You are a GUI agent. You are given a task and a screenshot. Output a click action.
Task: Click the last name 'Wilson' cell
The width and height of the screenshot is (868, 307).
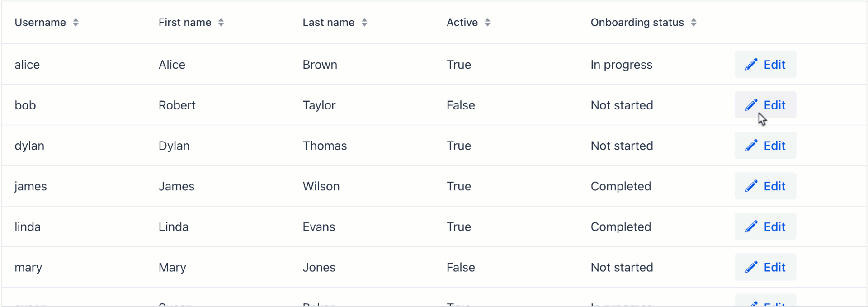pyautogui.click(x=321, y=186)
